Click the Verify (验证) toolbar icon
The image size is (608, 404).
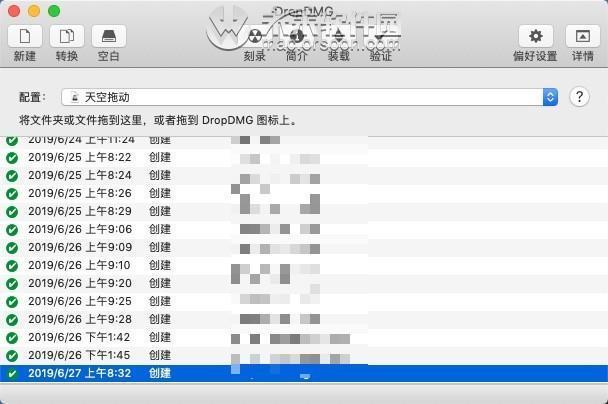coord(380,36)
